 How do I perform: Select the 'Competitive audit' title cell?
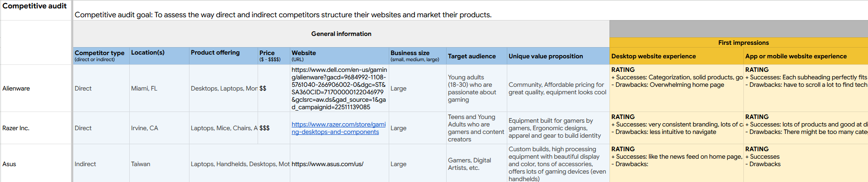coord(36,10)
